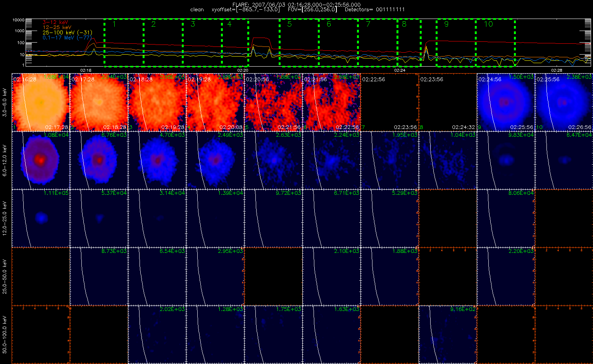
Task: Open the 3-6 keV image starting 02:19:28
Action: 215,102
